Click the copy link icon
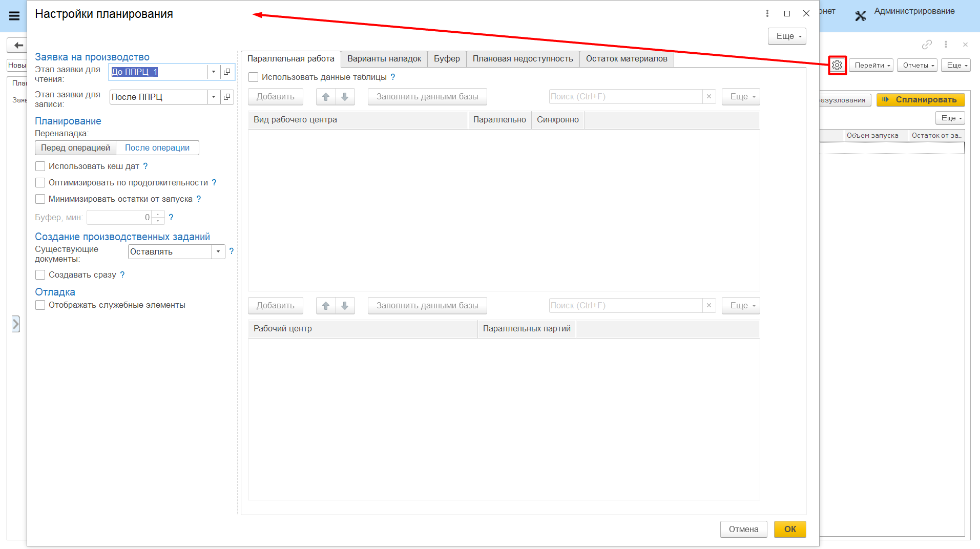The image size is (980, 549). point(927,45)
